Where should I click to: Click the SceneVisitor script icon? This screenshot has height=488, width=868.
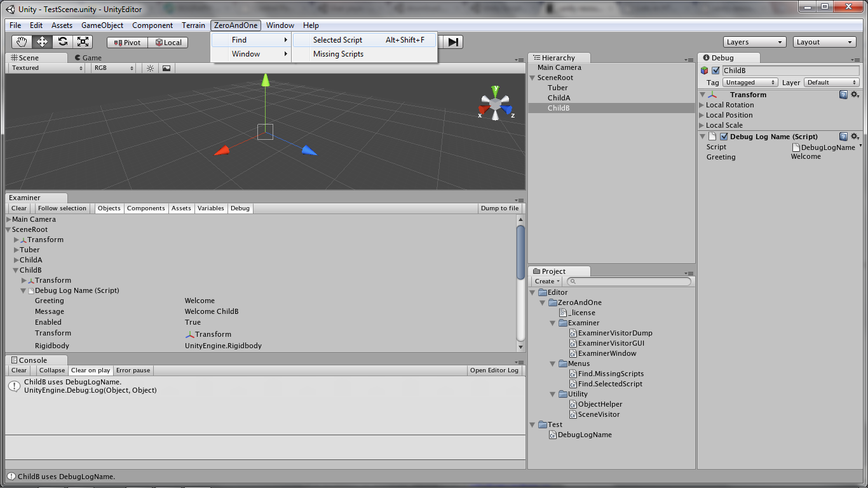[x=573, y=414]
